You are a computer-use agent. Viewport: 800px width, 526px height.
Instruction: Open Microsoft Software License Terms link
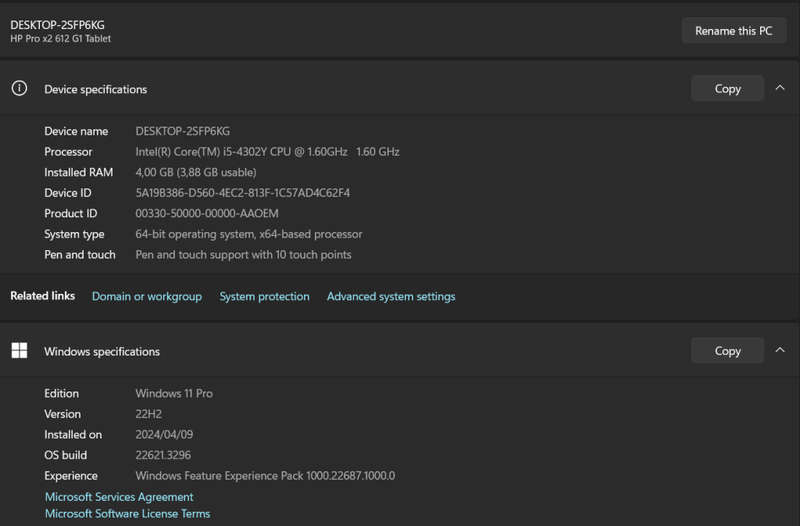click(128, 514)
